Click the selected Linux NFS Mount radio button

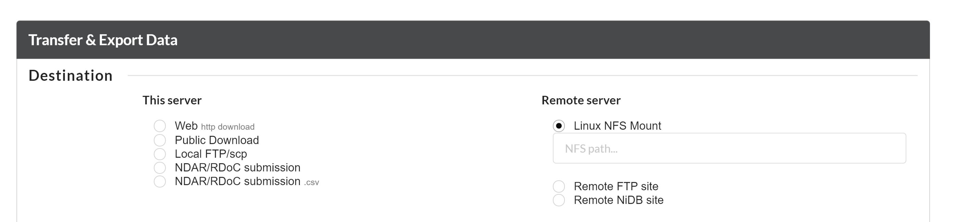click(x=558, y=126)
